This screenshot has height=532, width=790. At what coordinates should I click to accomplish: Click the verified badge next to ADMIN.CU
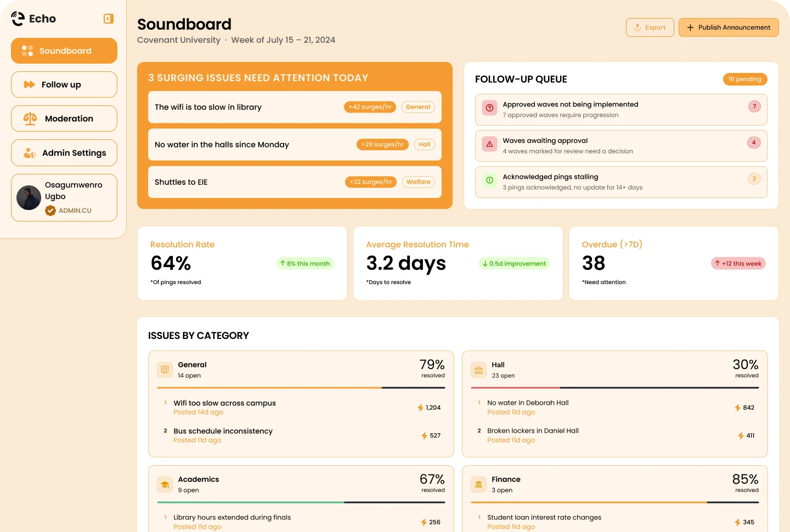pyautogui.click(x=50, y=211)
